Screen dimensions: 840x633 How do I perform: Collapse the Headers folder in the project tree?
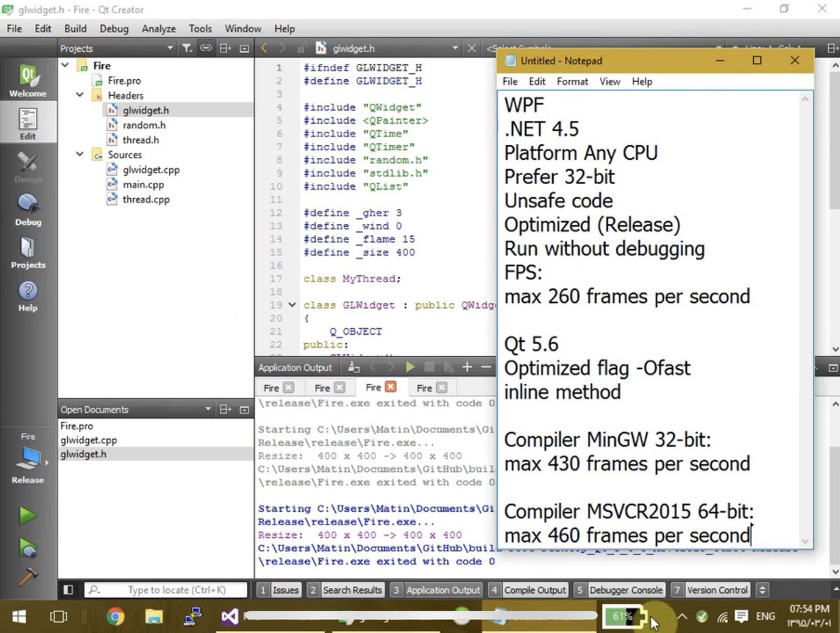(79, 95)
